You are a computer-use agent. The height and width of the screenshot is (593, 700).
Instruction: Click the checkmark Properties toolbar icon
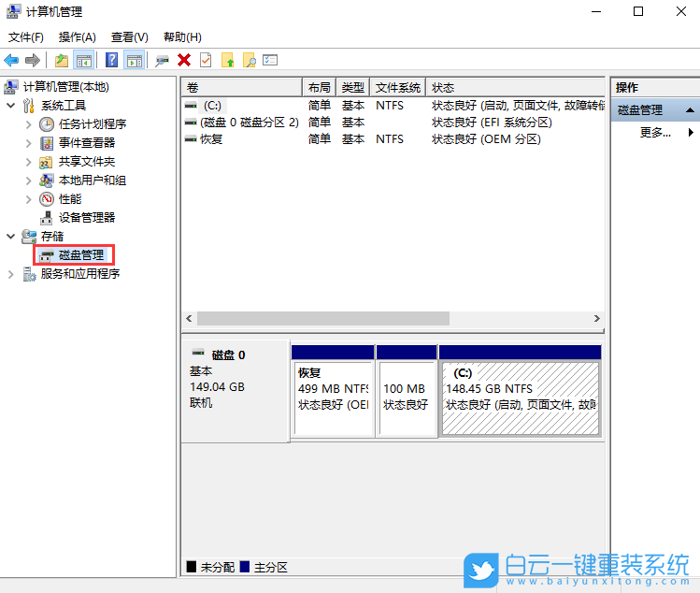click(x=206, y=60)
